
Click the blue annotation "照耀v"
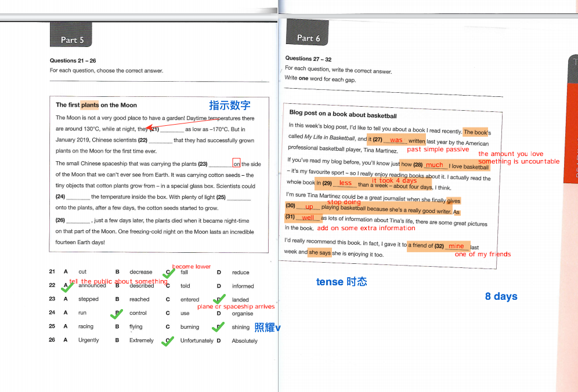pos(268,327)
